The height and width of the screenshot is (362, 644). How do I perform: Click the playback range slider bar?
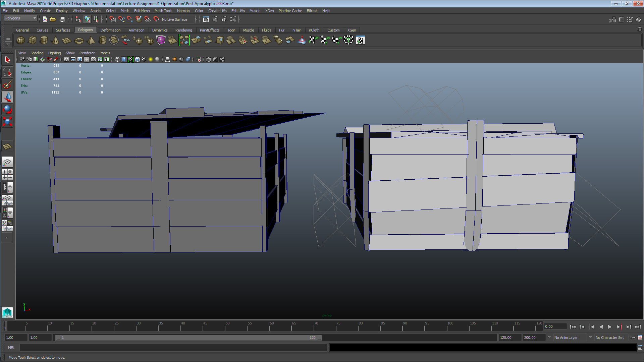pos(188,338)
